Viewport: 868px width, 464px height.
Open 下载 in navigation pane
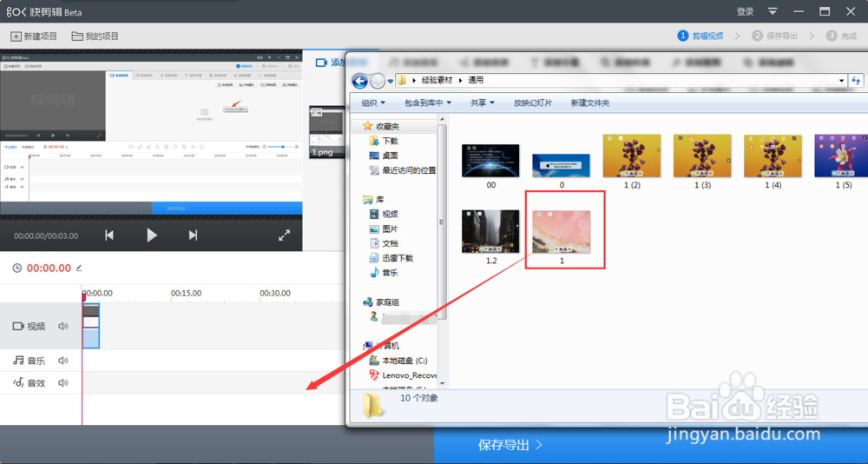tap(384, 142)
